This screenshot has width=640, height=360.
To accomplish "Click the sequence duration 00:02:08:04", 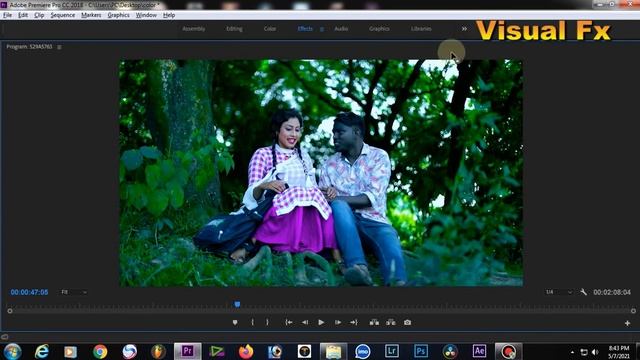I will pyautogui.click(x=612, y=292).
